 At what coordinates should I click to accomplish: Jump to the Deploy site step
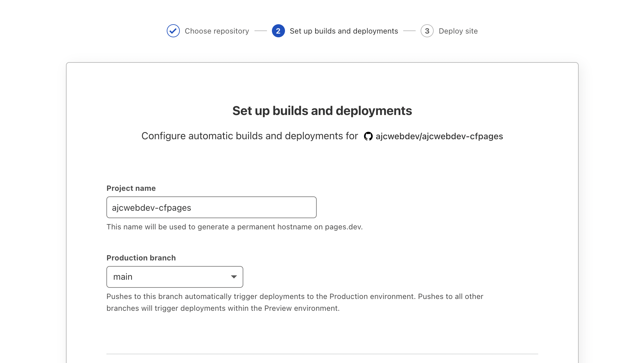(x=458, y=31)
